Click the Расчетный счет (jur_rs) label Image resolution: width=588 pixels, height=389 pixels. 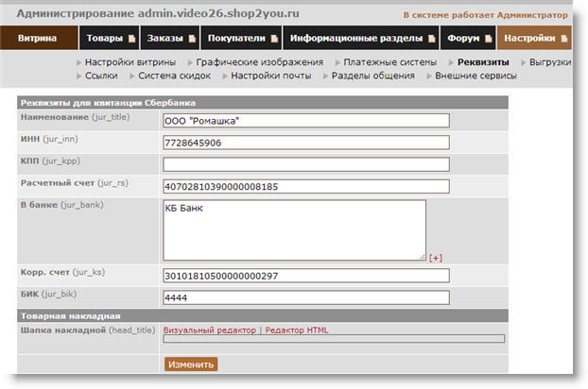point(75,183)
